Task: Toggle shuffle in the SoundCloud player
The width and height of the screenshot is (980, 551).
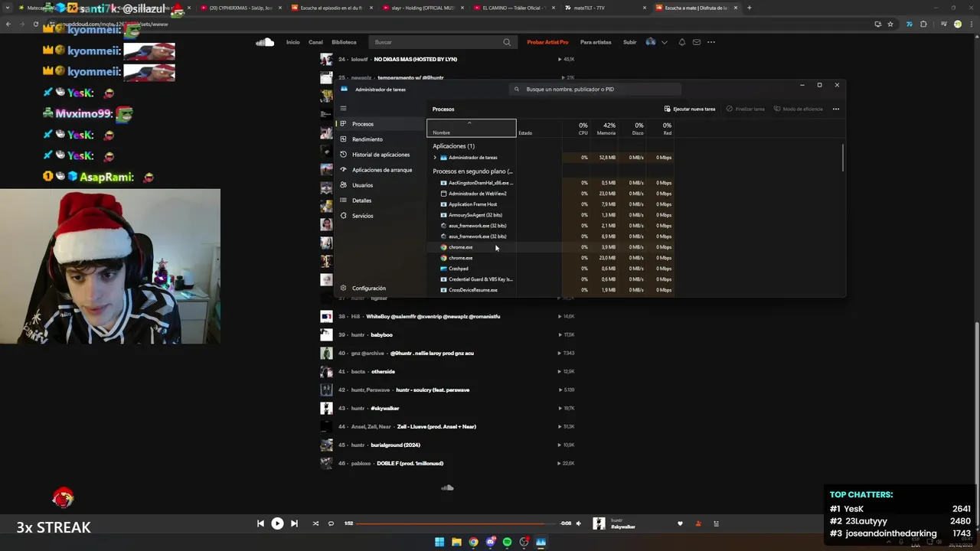Action: click(x=315, y=523)
